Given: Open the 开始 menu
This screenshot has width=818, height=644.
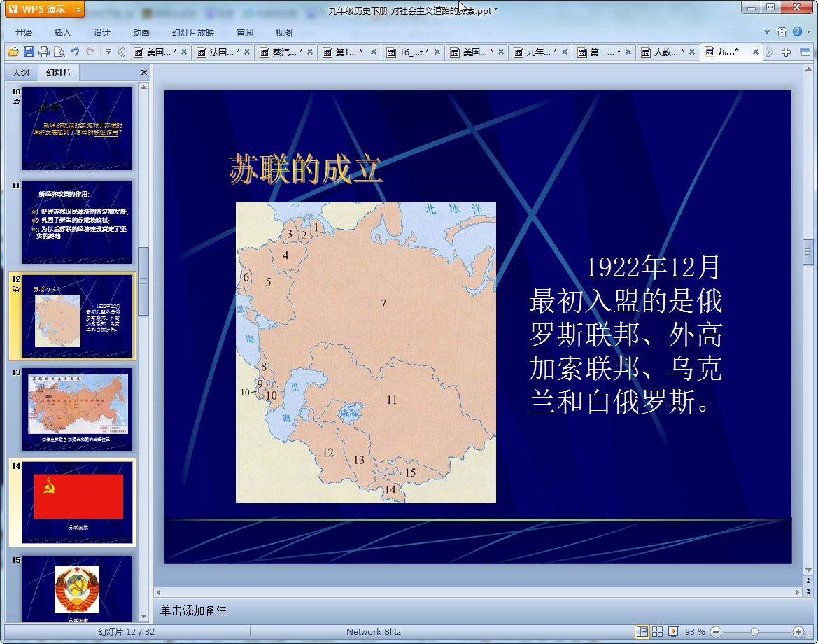Looking at the screenshot, I should point(24,32).
